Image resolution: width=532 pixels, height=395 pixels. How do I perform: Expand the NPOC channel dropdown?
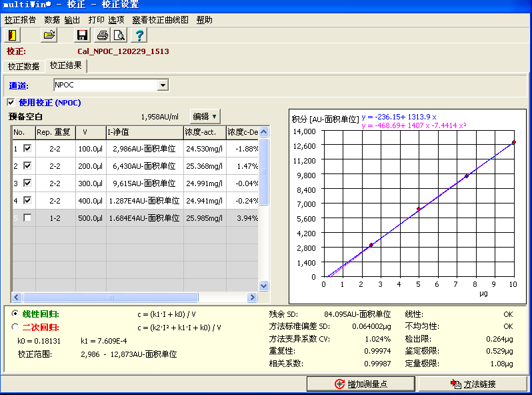tap(163, 85)
